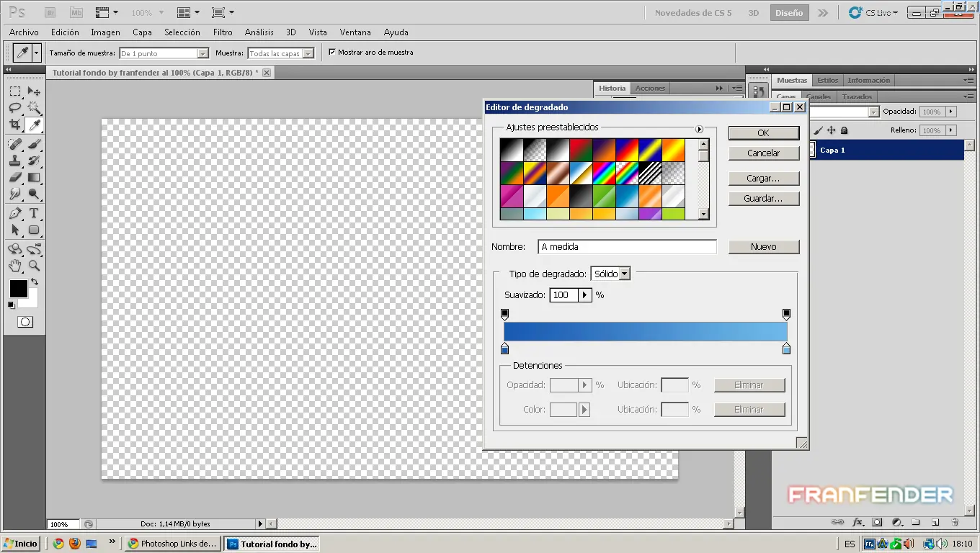Add a layer mask
The height and width of the screenshot is (553, 980).
pos(877,522)
